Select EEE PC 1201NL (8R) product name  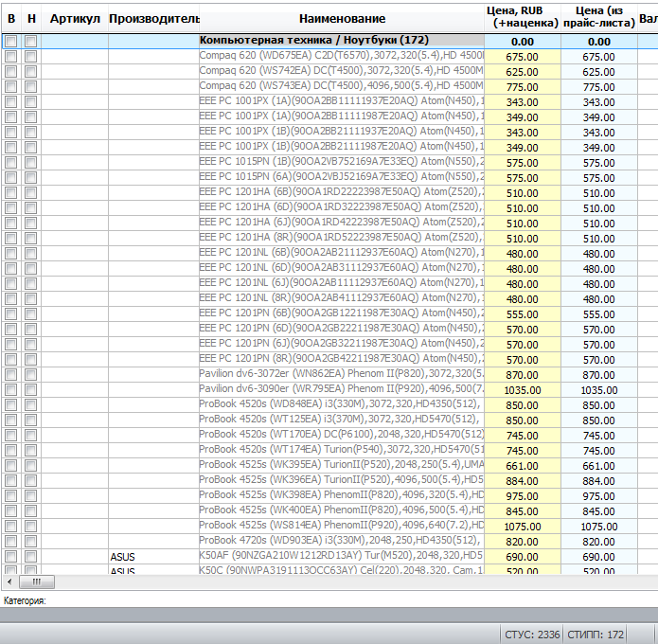tap(341, 297)
